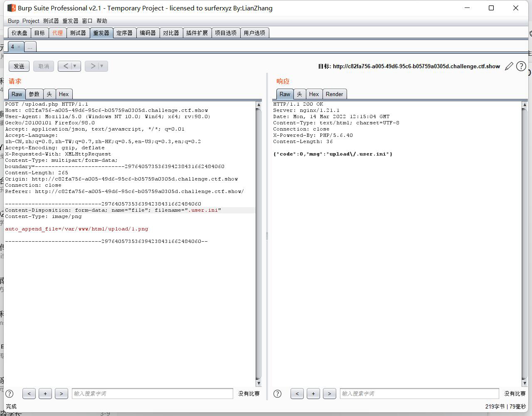Viewport: 532px width, 416px height.
Task: Select response Render tab
Action: [334, 94]
